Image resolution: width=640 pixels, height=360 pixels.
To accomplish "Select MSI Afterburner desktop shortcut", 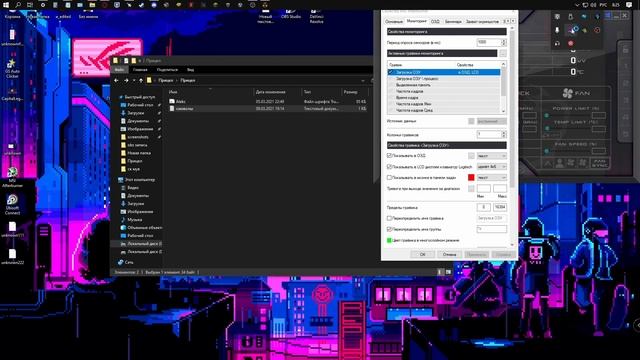I will [12, 177].
